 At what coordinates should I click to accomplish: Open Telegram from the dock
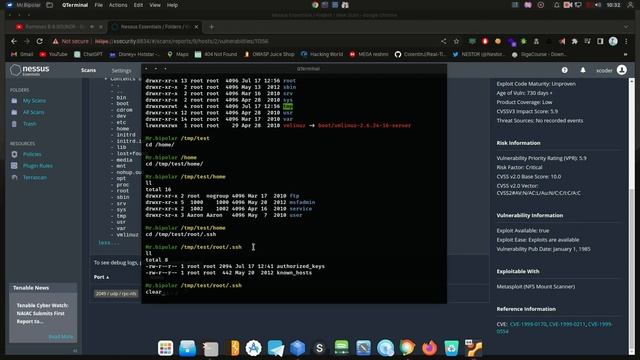[x=276, y=348]
